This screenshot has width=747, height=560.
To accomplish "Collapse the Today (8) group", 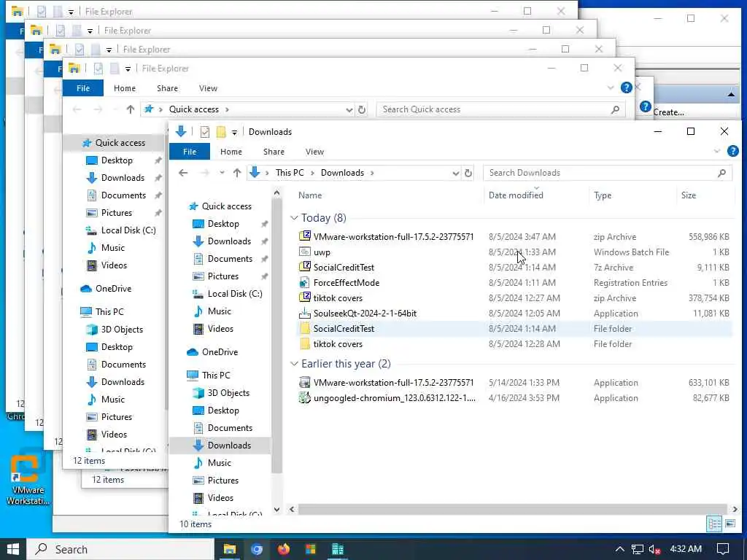I will tap(295, 217).
